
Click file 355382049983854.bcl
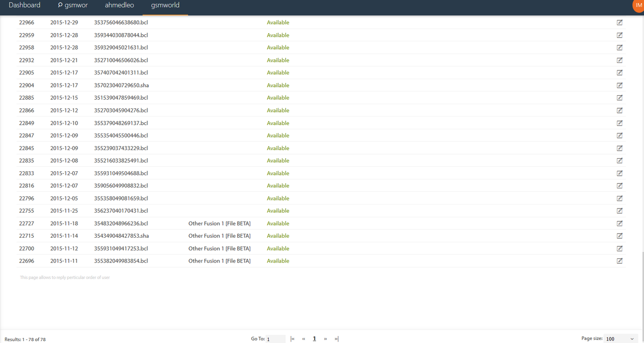coord(121,261)
